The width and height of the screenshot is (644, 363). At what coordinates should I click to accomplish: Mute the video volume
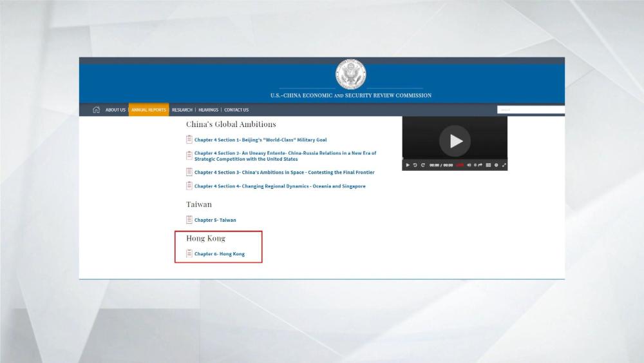469,165
